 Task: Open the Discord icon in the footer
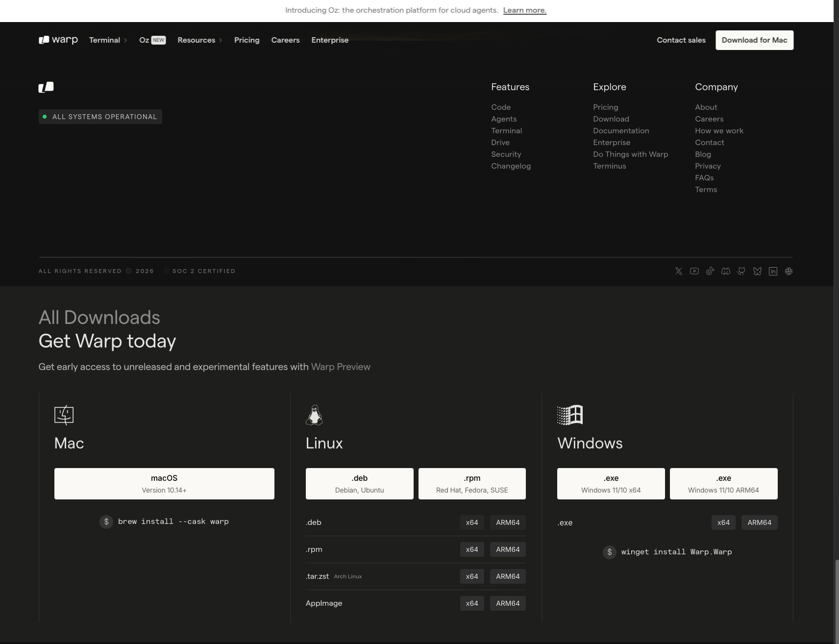click(726, 271)
